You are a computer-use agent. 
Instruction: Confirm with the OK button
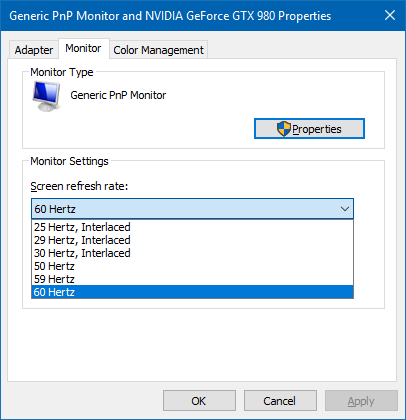(x=199, y=401)
